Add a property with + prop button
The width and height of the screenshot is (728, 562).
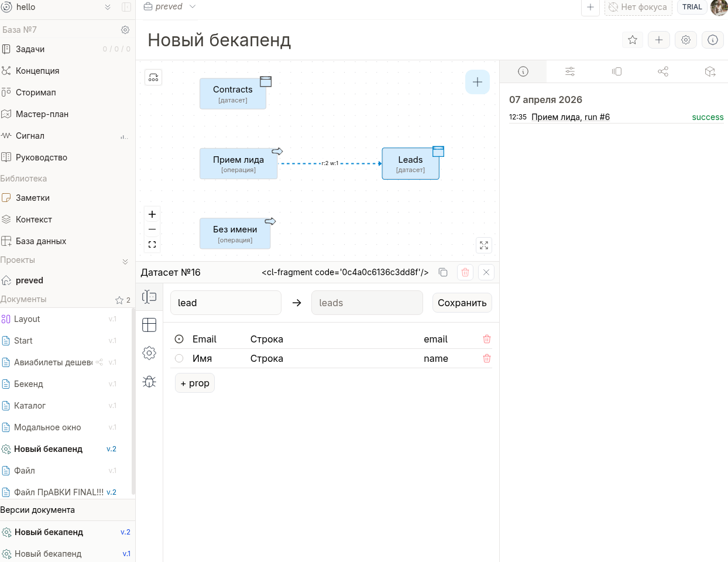(195, 383)
